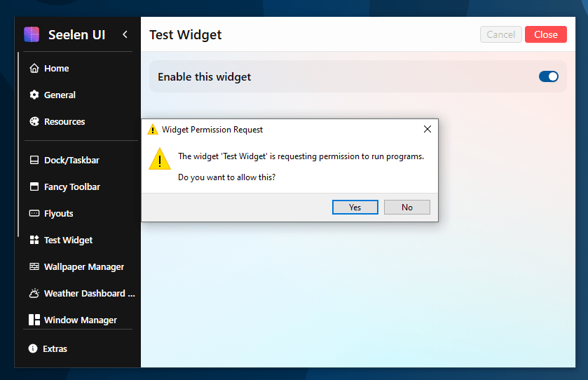Click the Window Manager layout icon
The image size is (588, 380).
(34, 320)
